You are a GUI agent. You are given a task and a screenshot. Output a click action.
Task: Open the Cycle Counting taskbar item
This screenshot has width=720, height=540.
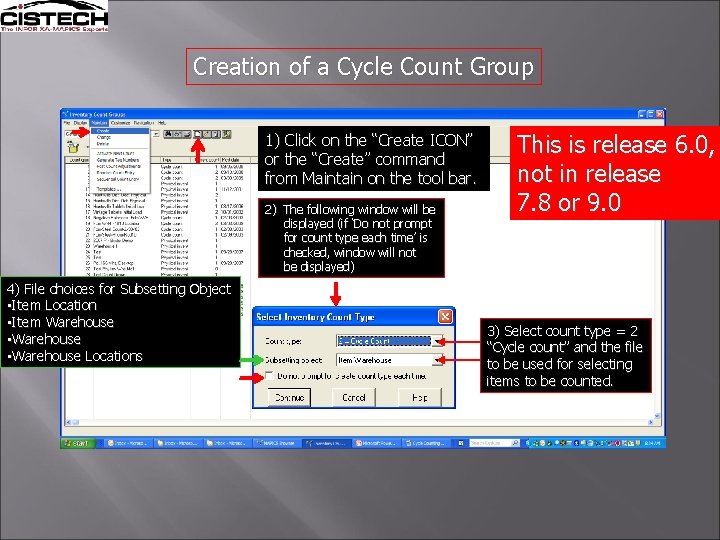tap(425, 443)
